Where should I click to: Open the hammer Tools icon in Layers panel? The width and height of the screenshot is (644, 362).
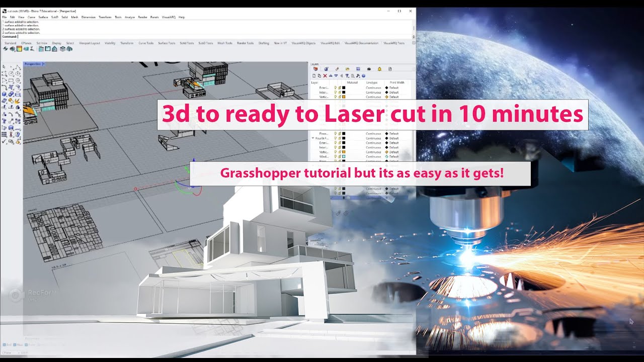pyautogui.click(x=358, y=76)
